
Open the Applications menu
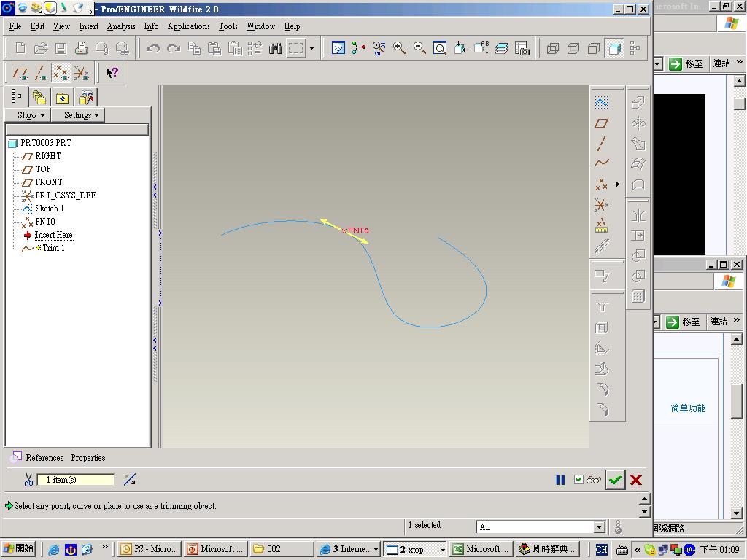(189, 26)
